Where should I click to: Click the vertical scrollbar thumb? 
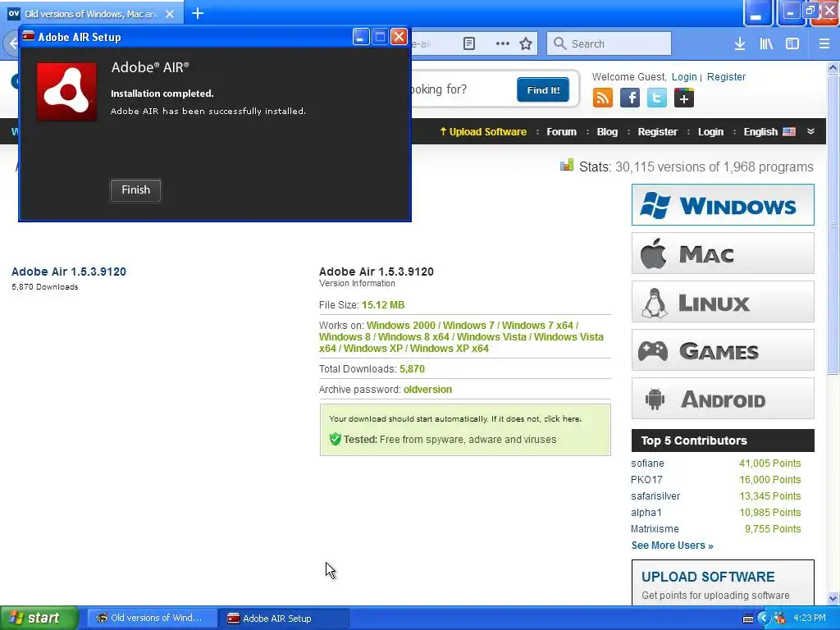[833, 225]
